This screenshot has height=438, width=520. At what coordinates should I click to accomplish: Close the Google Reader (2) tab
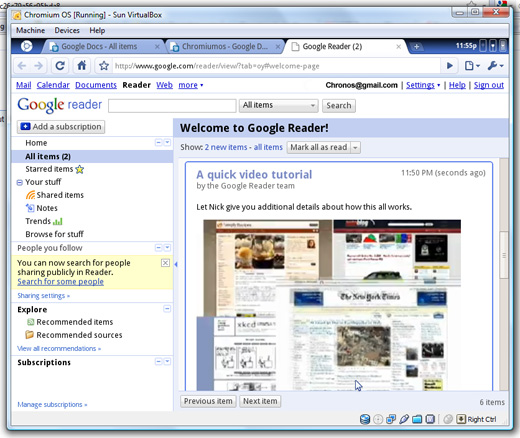398,47
